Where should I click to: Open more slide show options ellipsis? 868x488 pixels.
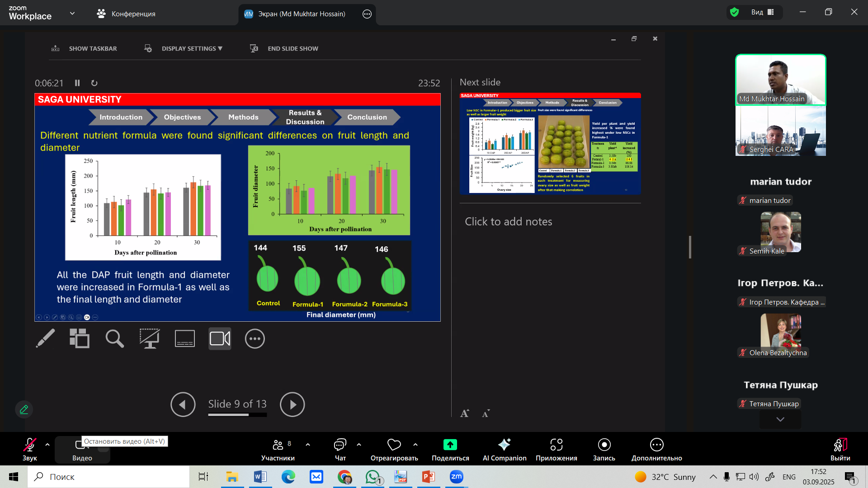tap(255, 338)
